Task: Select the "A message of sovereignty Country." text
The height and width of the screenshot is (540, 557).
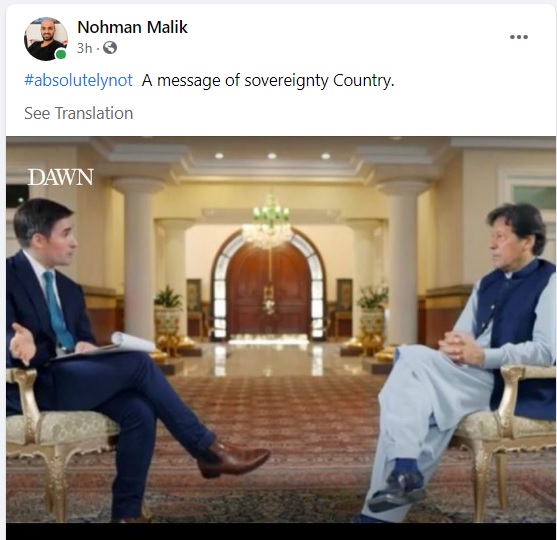Action: pos(268,80)
